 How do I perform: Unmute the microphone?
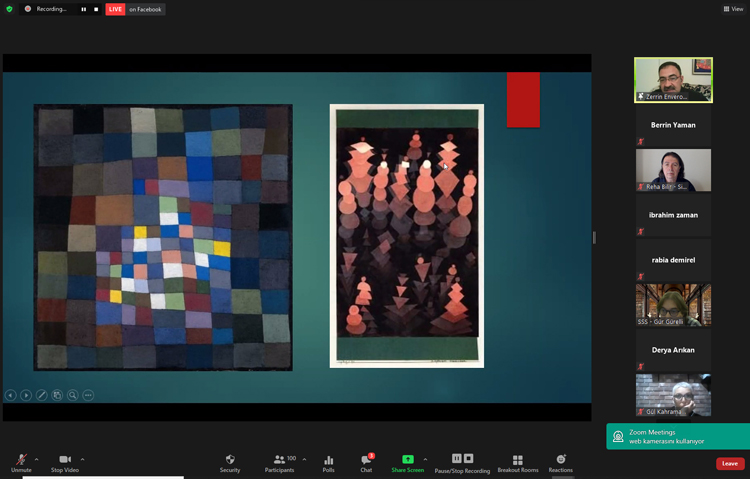(x=21, y=462)
